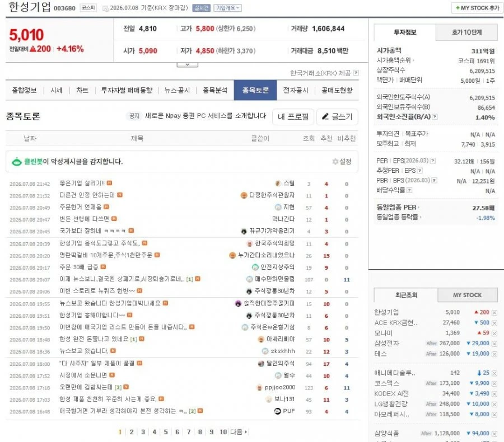Add stock with MY STOCK 추가 button
The width and height of the screenshot is (504, 442).
[477, 8]
